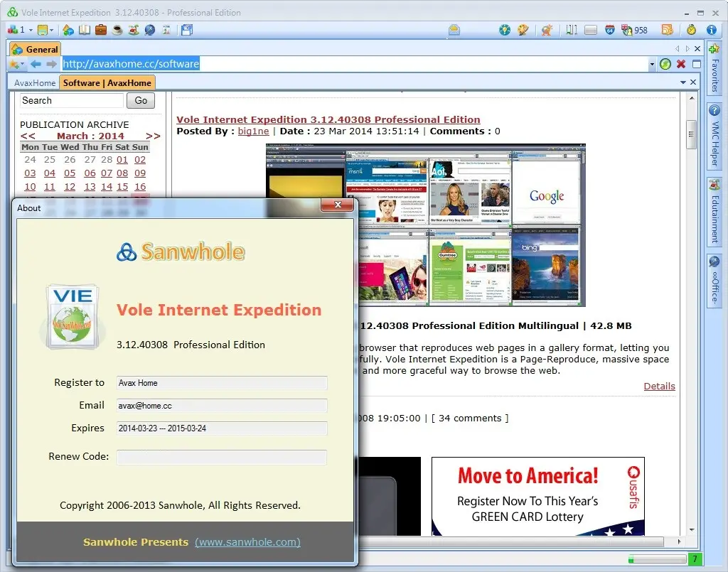
Task: Click the window layout square icon
Action: tap(697, 64)
